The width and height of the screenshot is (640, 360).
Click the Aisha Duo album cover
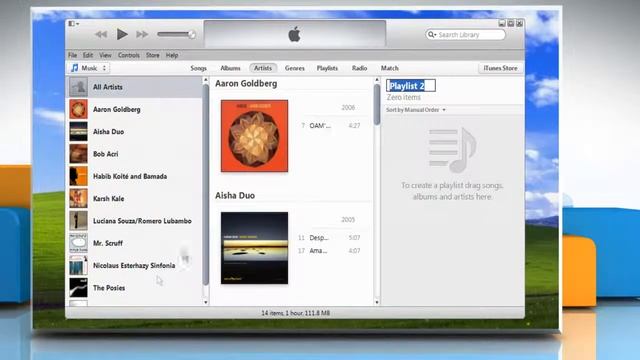pos(254,248)
